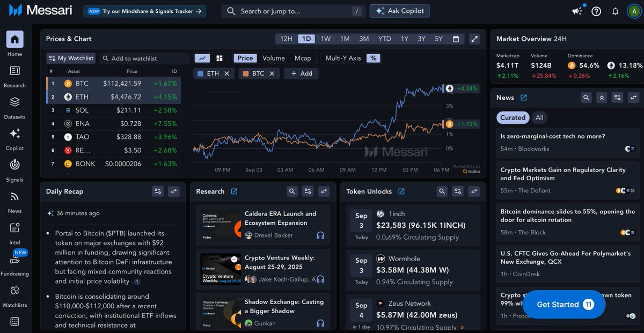Screen dimensions: 644x333
Task: Expand the chart to fullscreen with diagonal arrows
Action: point(474,39)
